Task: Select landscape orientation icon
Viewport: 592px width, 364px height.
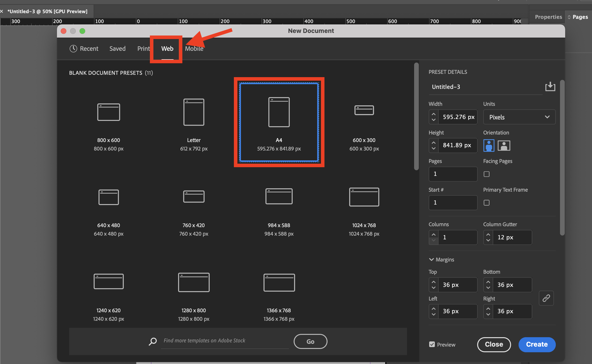Action: pos(504,145)
